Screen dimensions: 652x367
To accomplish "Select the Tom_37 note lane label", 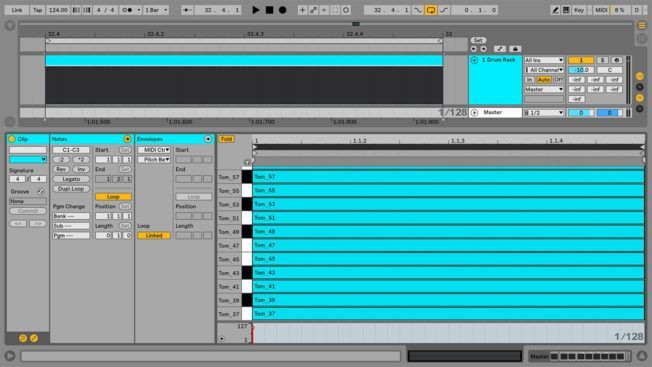I will click(229, 314).
